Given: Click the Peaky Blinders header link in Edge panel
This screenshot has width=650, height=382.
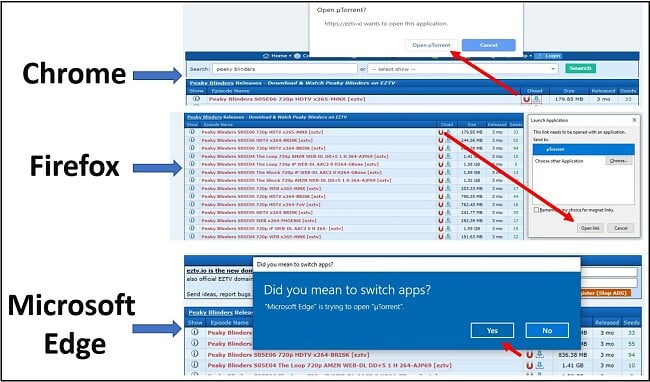Looking at the screenshot, I should click(x=211, y=312).
